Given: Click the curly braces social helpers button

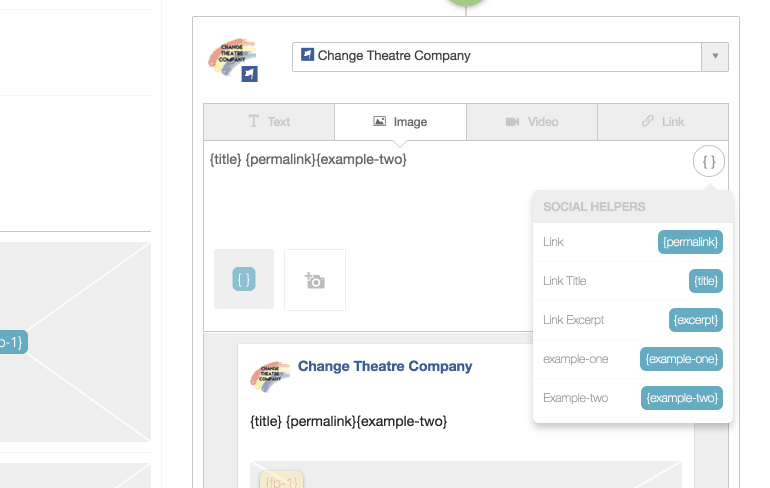Looking at the screenshot, I should 708,160.
